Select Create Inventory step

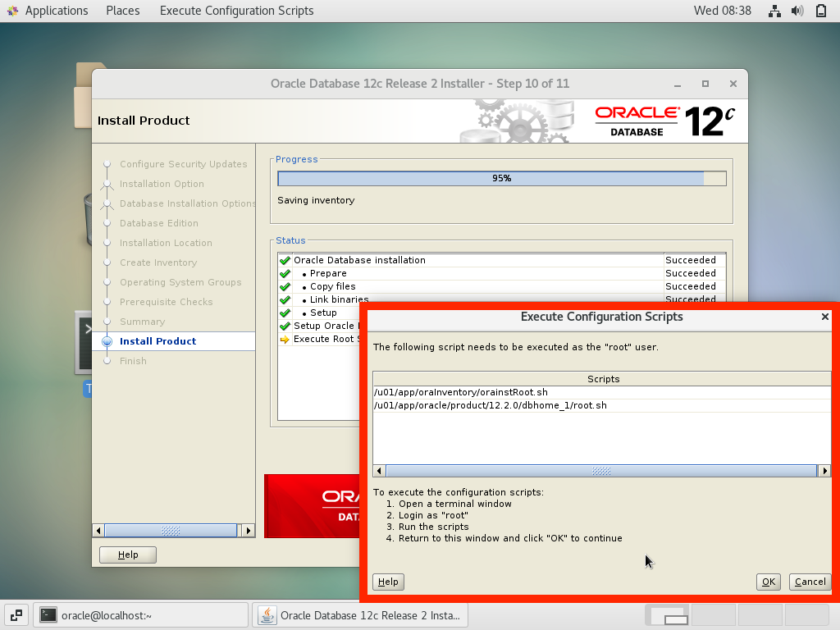(158, 262)
